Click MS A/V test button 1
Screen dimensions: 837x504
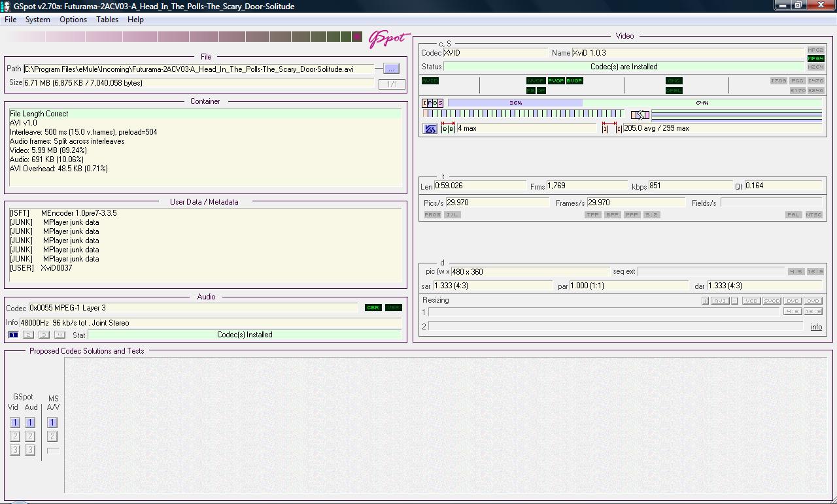tap(52, 423)
